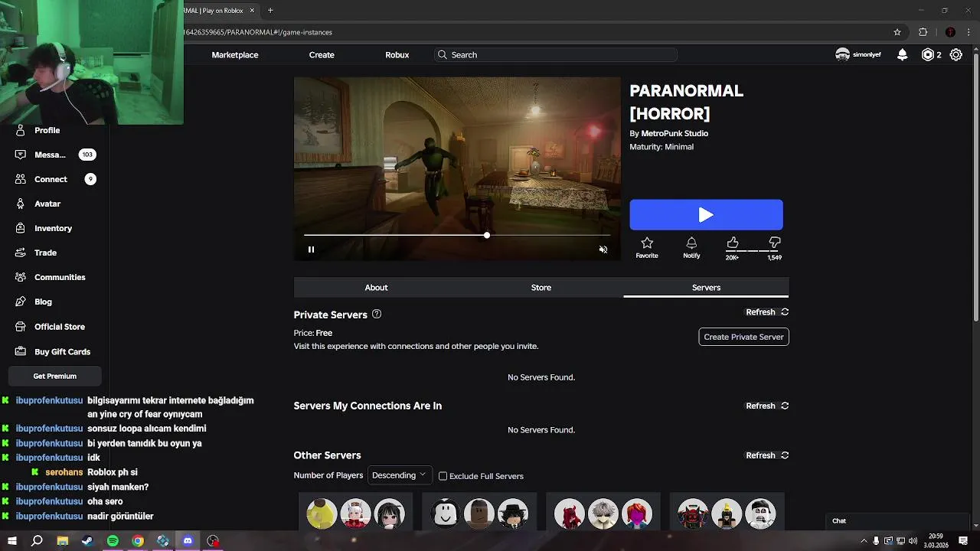The image size is (980, 551).
Task: Open Windows notification center icon
Action: pyautogui.click(x=964, y=540)
